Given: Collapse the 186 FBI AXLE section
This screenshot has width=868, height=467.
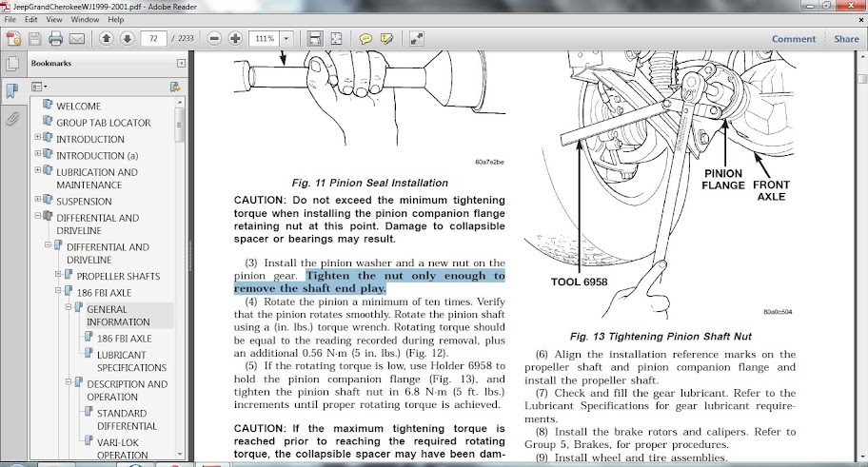Looking at the screenshot, I should tap(58, 290).
